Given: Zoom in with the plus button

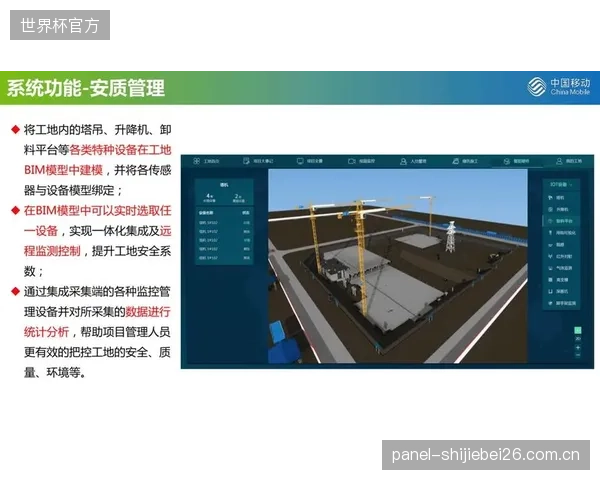Looking at the screenshot, I should tap(578, 348).
